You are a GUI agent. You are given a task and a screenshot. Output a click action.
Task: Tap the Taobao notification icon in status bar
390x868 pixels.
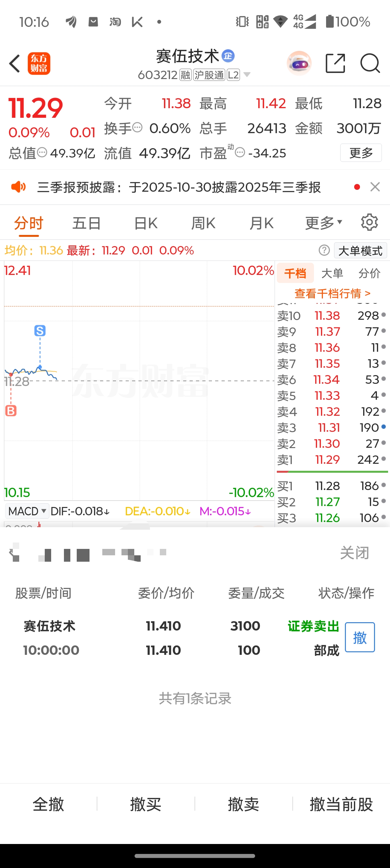pyautogui.click(x=115, y=22)
